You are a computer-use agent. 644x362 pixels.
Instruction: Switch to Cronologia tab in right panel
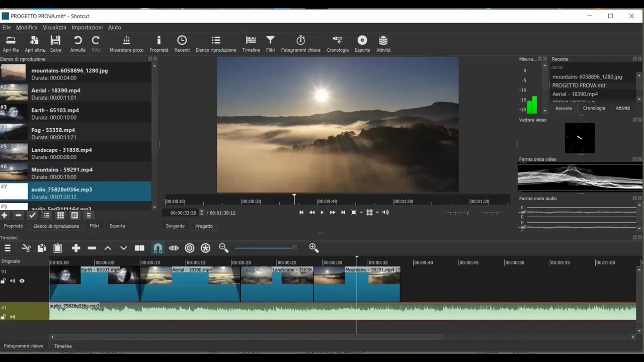click(594, 108)
